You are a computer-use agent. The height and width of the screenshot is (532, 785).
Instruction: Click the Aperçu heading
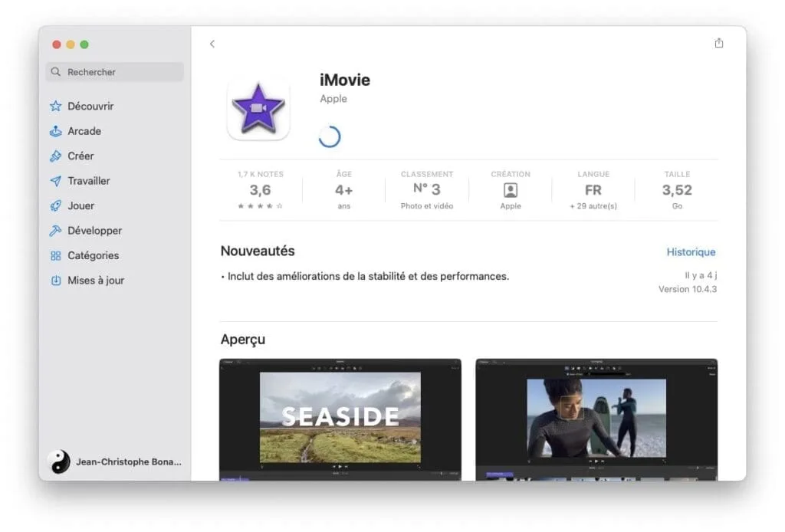coord(243,340)
